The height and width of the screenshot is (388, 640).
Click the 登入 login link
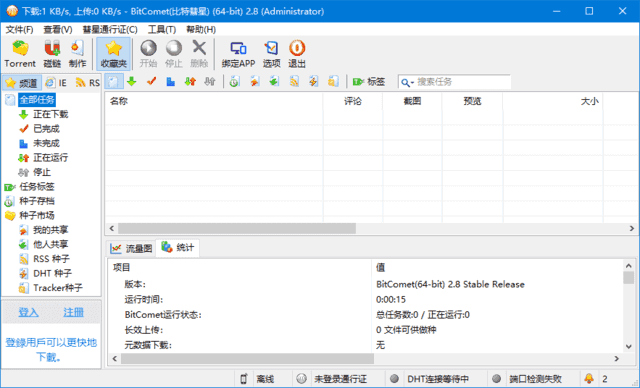point(29,312)
